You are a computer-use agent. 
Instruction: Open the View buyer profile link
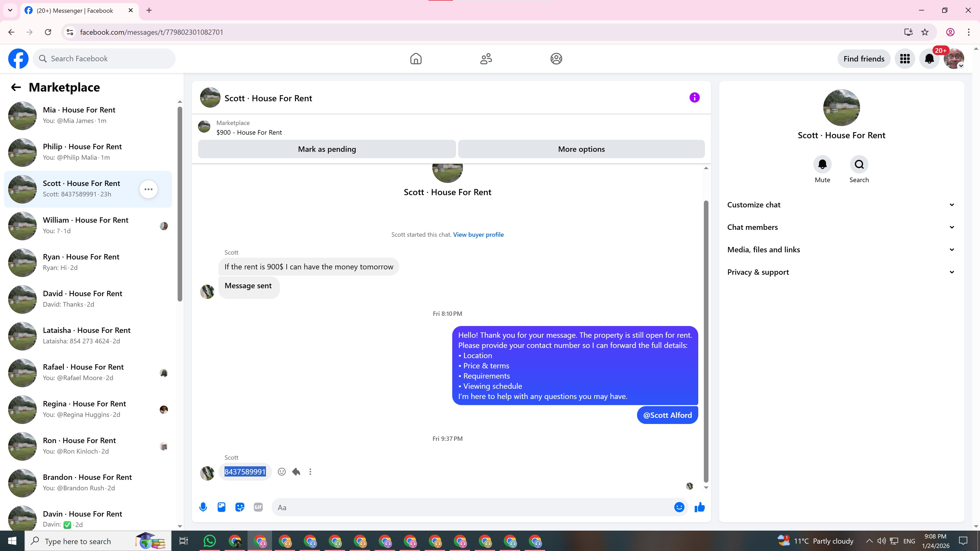(478, 235)
